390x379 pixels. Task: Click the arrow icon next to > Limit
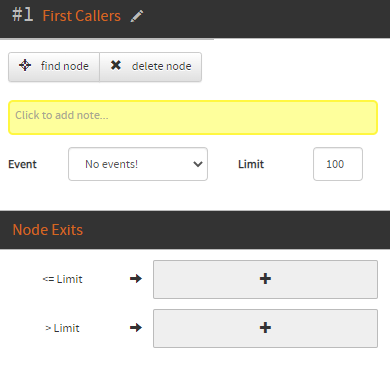click(x=136, y=328)
